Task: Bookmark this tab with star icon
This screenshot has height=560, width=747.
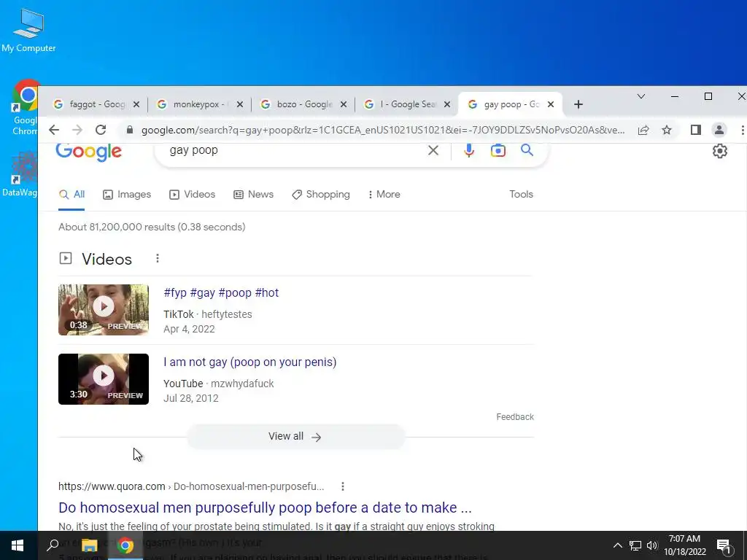Action: tap(667, 130)
